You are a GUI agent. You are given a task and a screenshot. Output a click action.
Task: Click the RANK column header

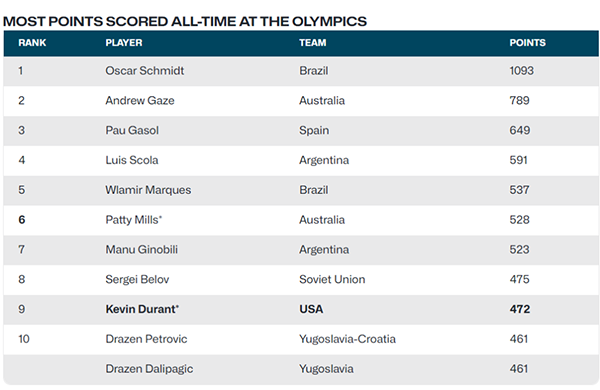click(32, 42)
